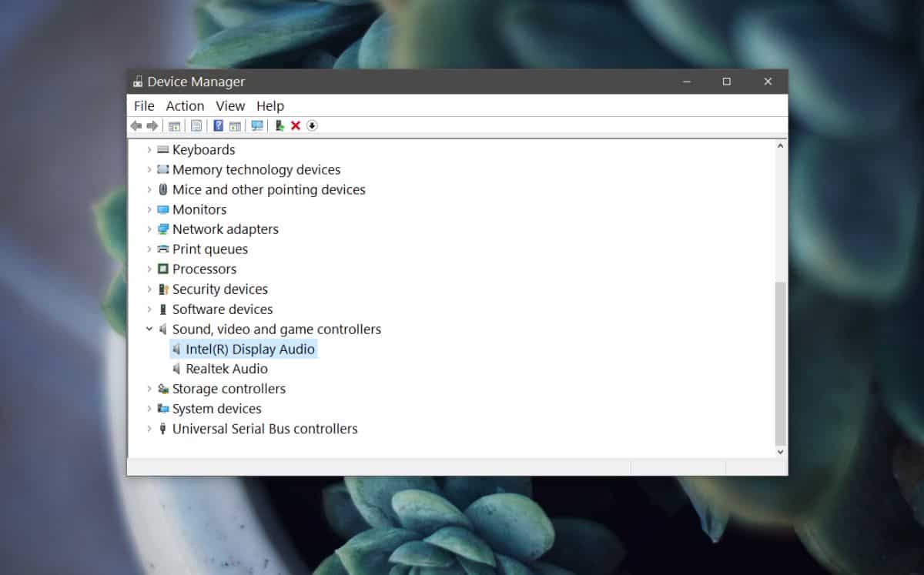Expand the Processors node

tap(149, 269)
